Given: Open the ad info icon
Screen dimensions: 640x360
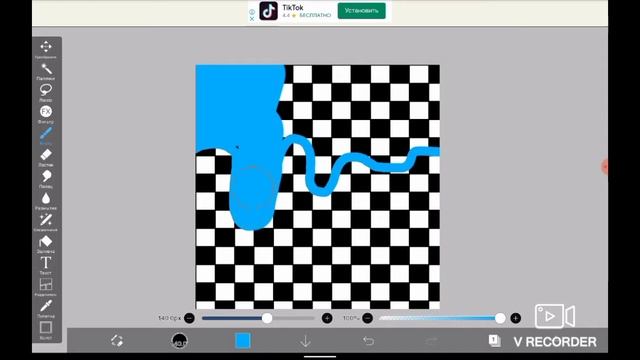Looking at the screenshot, I should [252, 12].
